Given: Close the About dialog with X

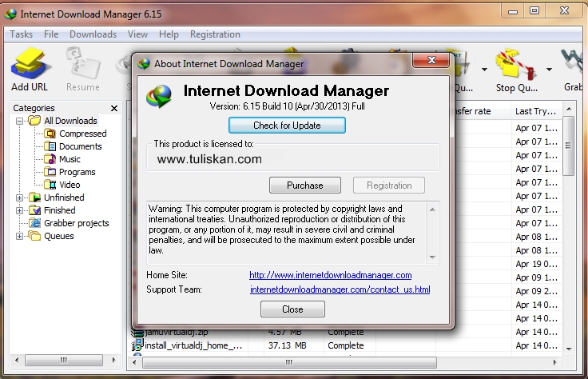Looking at the screenshot, I should 431,60.
